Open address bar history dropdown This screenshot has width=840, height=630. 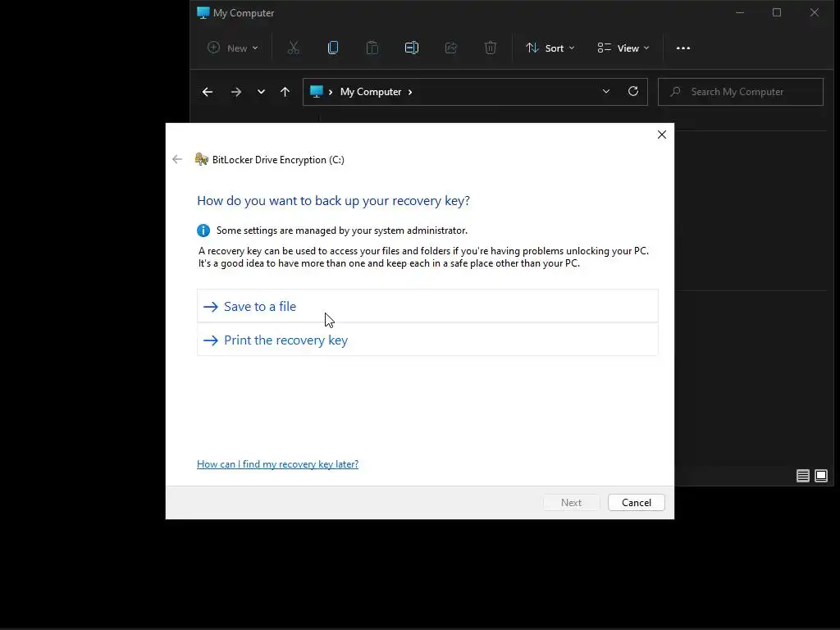click(606, 92)
